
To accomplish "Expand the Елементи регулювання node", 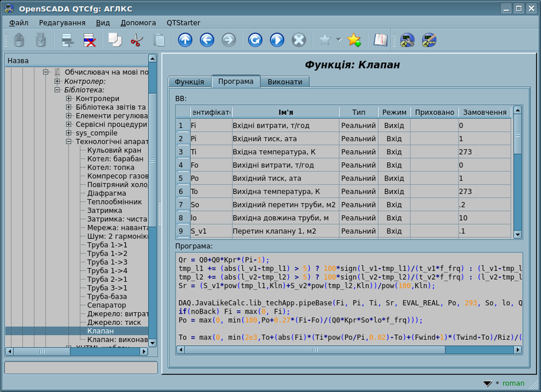I will point(69,116).
